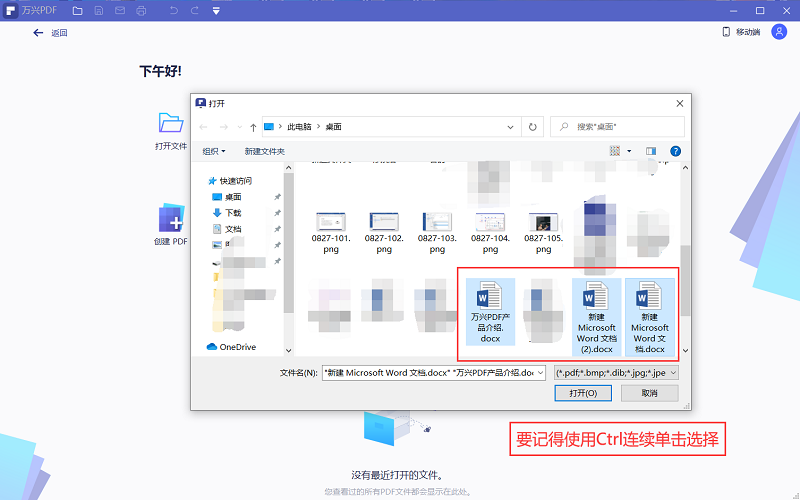The height and width of the screenshot is (500, 800).
Task: Click the 搜索"桌面" search field
Action: click(617, 127)
